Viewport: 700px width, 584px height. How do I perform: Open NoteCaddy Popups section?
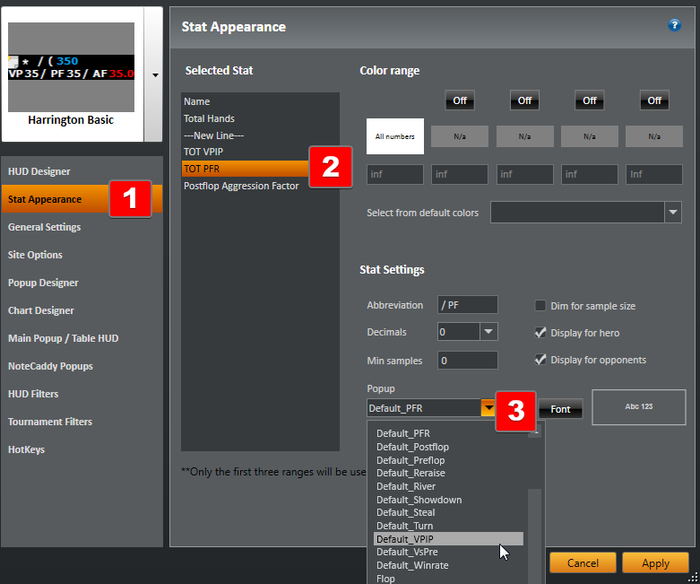[x=50, y=366]
